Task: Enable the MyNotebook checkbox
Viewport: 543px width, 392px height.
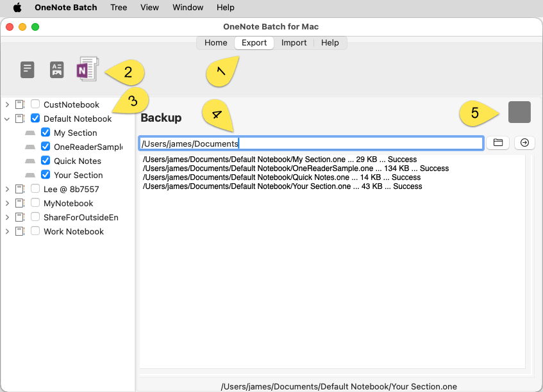Action: click(x=35, y=203)
